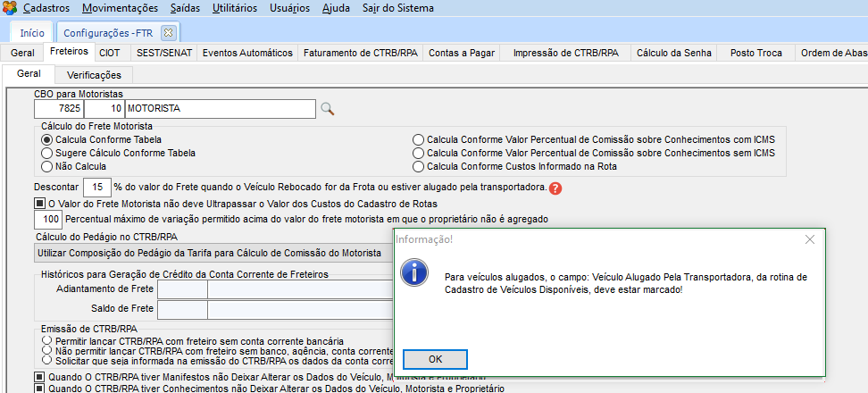Click the MOTORISTA description field
Image resolution: width=868 pixels, height=393 pixels.
click(221, 109)
